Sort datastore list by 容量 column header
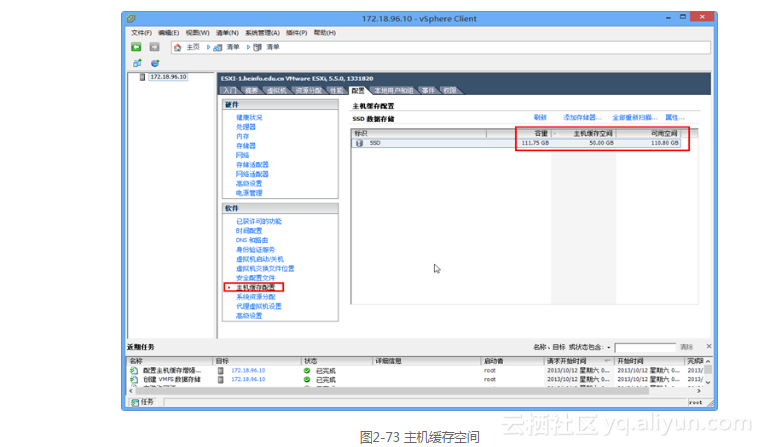This screenshot has width=763, height=447. click(x=533, y=133)
